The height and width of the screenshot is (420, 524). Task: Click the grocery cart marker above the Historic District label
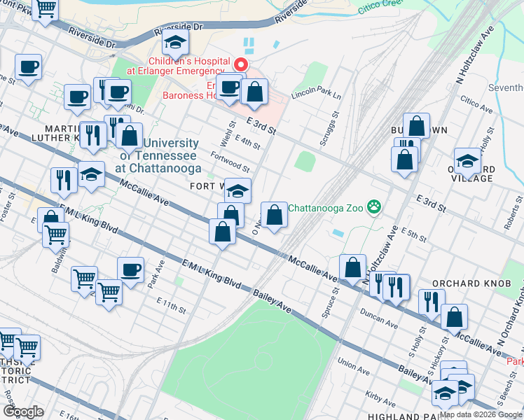point(27,349)
